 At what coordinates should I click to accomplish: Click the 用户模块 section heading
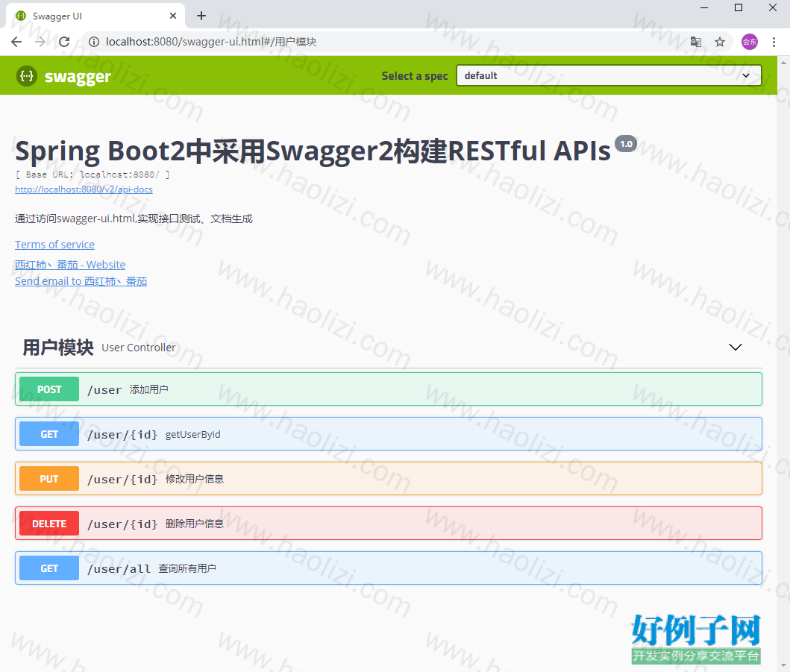click(x=58, y=348)
